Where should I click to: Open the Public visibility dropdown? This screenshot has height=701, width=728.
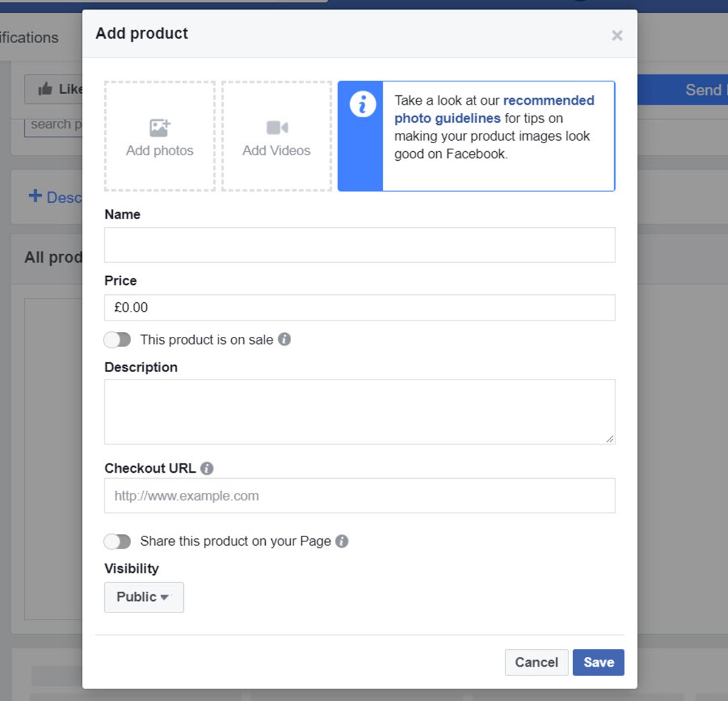pos(144,597)
